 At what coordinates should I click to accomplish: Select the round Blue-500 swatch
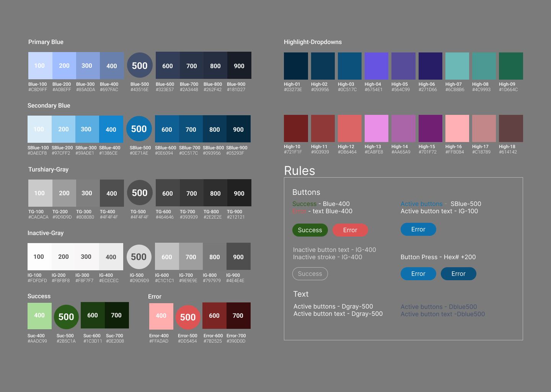140,65
